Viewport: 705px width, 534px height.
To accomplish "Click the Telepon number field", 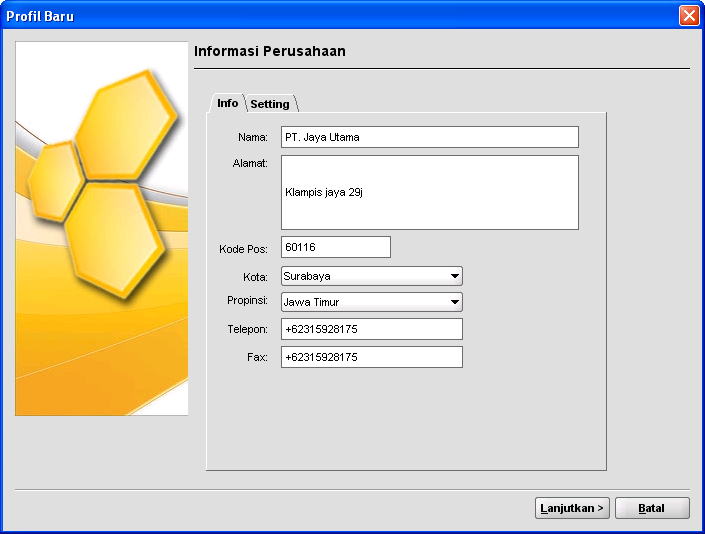I will click(371, 329).
